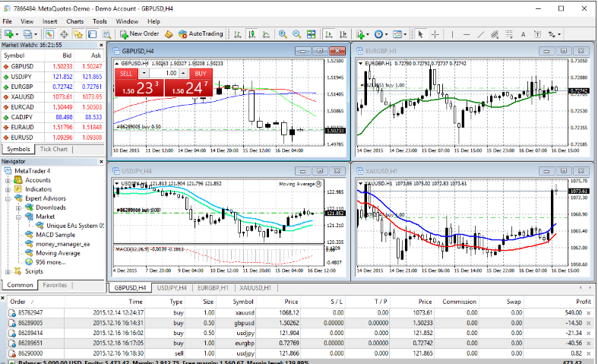Open the Profiles toolbar icon
Screen dimensions: 598x364
pos(27,34)
